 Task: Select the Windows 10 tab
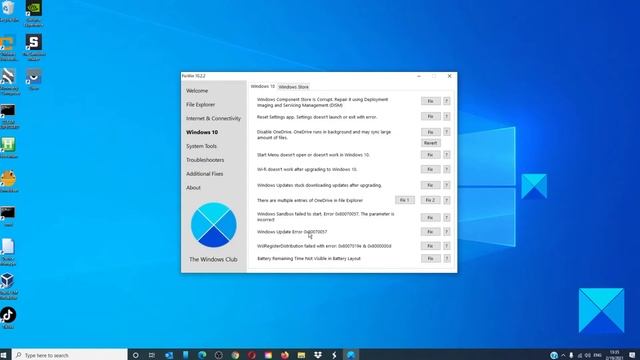pos(262,86)
